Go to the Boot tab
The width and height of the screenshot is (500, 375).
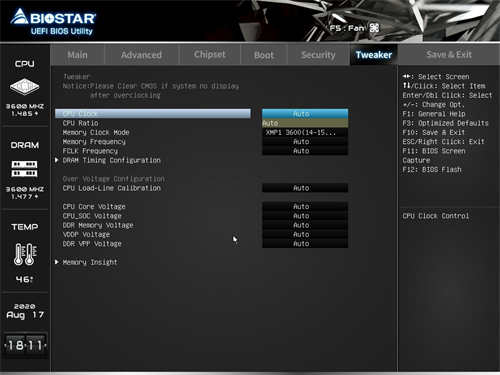(264, 55)
